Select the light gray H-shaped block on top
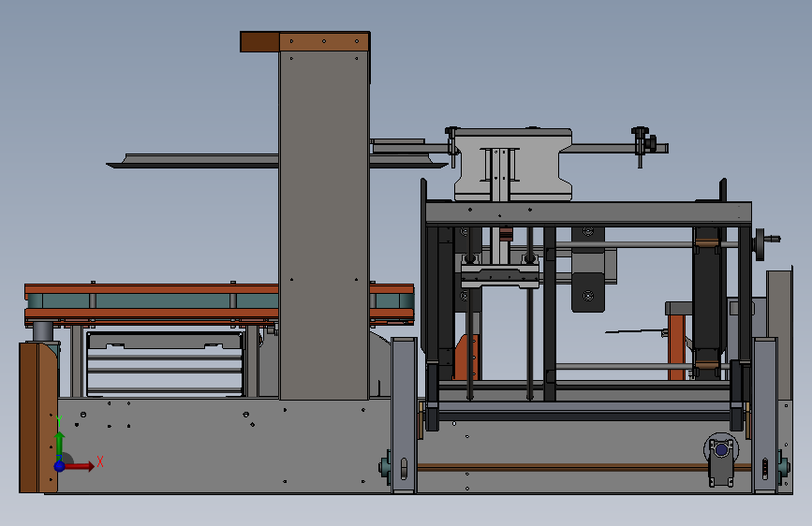The image size is (812, 526). pyautogui.click(x=512, y=165)
